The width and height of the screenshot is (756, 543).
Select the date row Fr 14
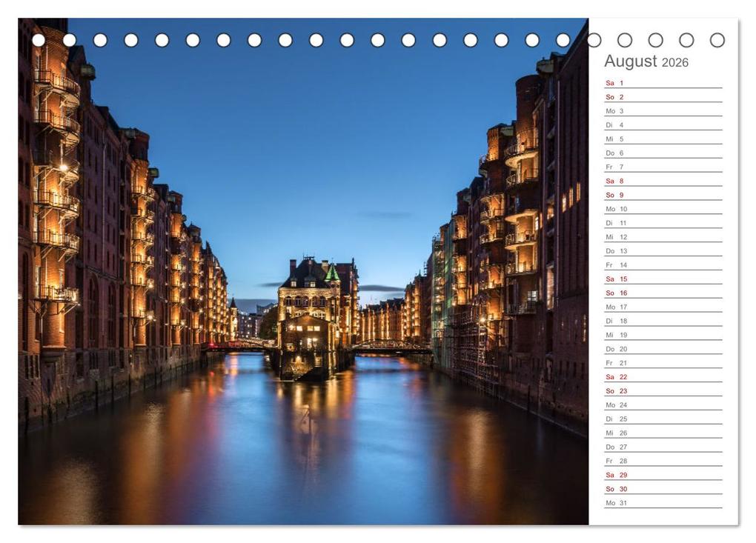pos(663,264)
